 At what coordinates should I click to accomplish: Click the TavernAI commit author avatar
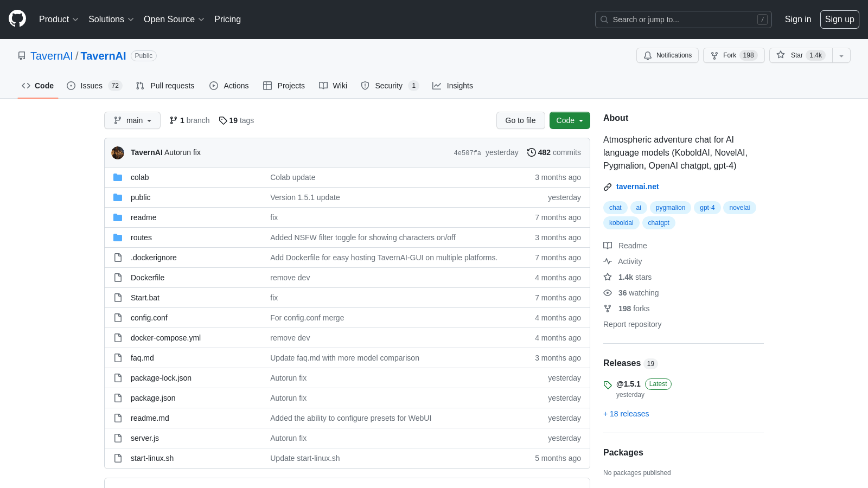(118, 153)
